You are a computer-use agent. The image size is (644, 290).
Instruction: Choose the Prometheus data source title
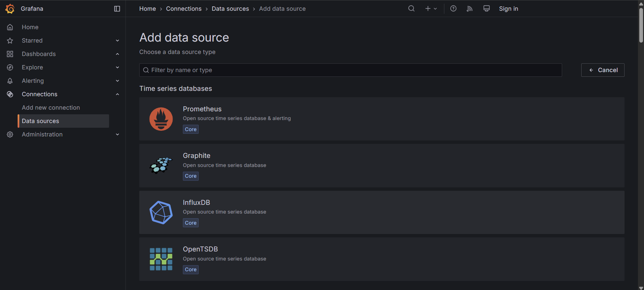202,109
